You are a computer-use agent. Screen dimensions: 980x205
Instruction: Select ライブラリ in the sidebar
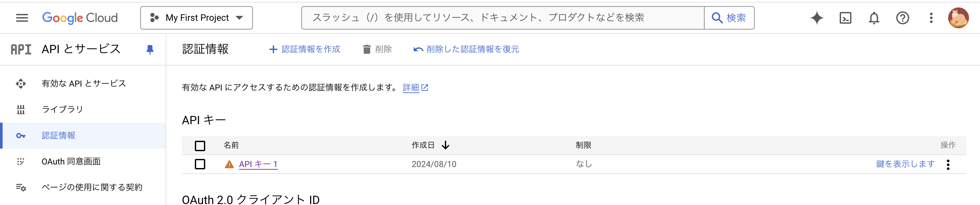(x=62, y=109)
